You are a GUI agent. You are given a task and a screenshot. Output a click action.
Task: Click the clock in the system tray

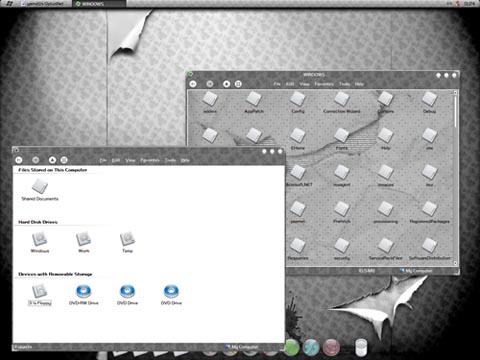coord(469,3)
